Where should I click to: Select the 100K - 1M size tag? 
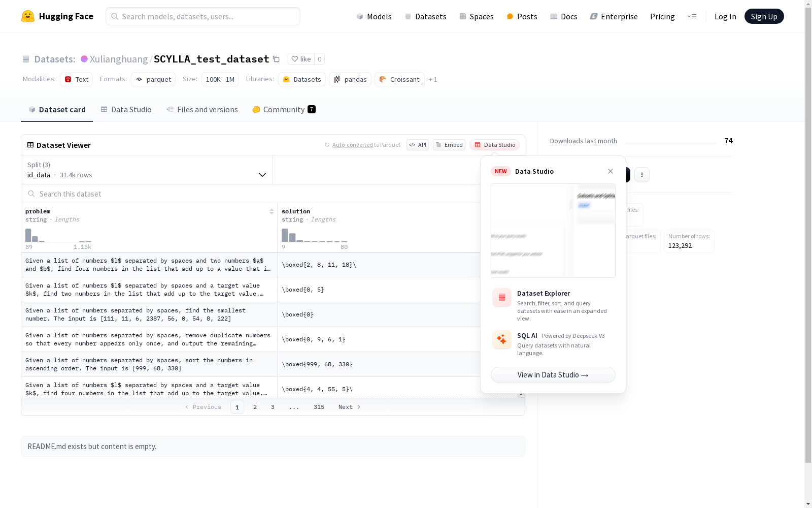pos(220,79)
